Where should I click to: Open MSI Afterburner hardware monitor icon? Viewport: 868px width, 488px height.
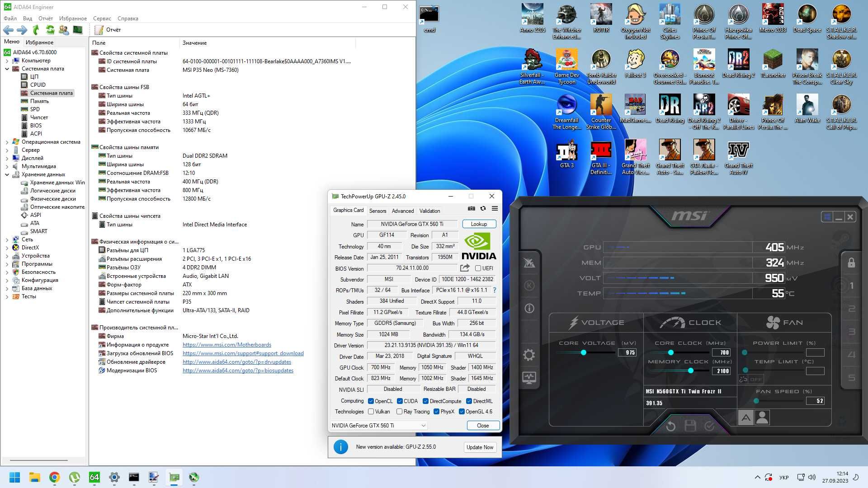pyautogui.click(x=529, y=377)
